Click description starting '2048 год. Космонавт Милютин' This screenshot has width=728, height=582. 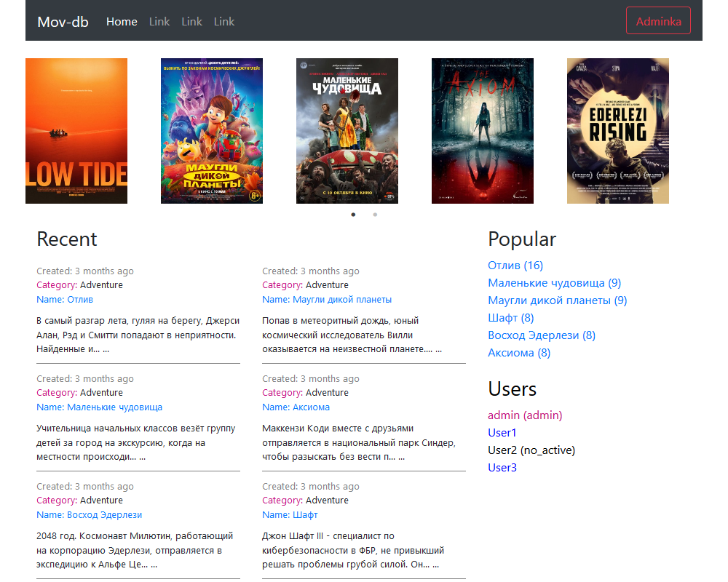[x=135, y=551]
